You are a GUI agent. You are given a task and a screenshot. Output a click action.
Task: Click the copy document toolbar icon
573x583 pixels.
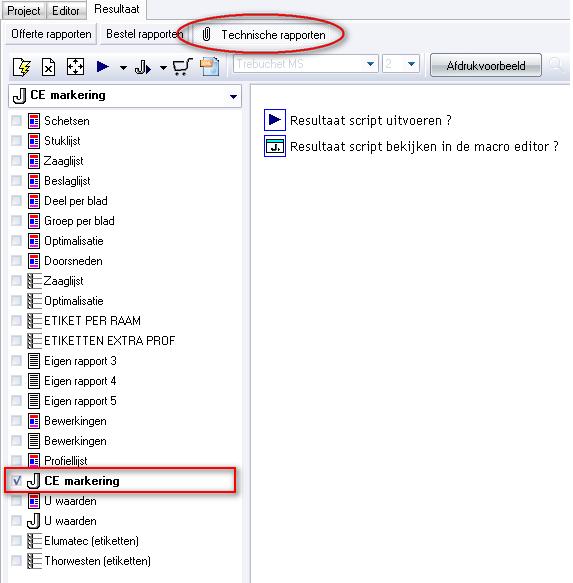210,67
